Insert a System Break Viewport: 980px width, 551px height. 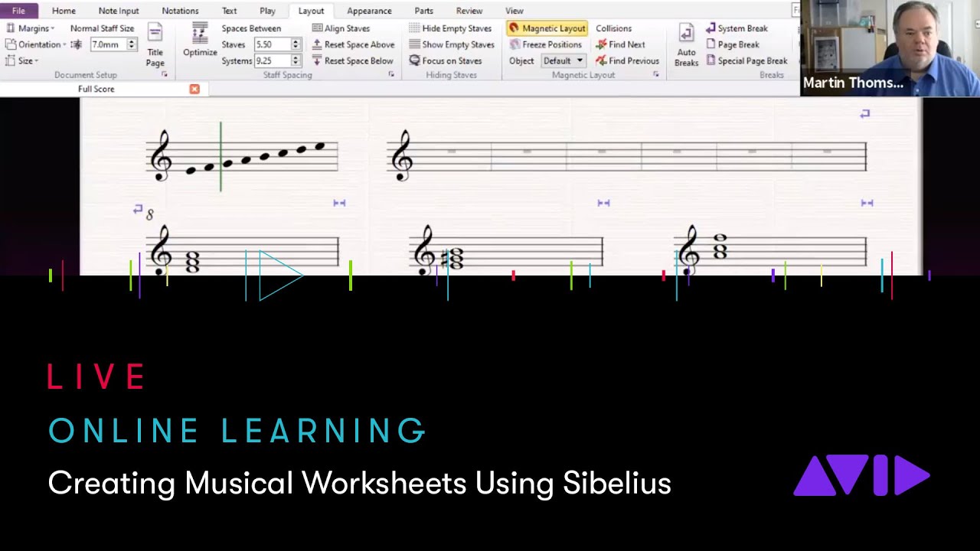[737, 28]
